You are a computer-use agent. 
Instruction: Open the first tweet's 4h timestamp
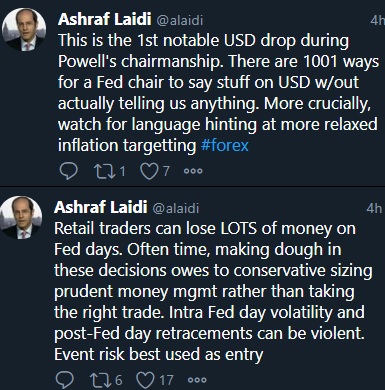[x=377, y=20]
